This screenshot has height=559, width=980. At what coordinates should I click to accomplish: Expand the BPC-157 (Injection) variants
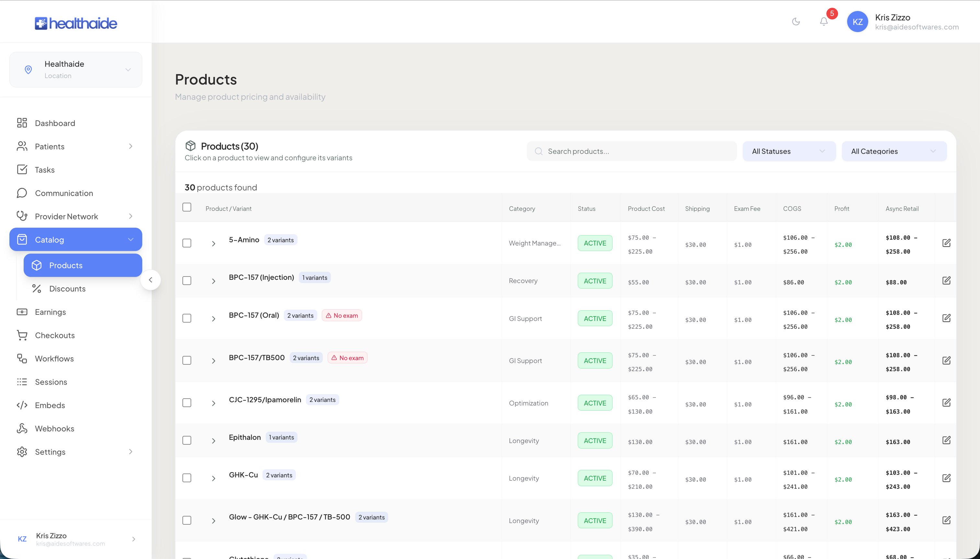[214, 281]
